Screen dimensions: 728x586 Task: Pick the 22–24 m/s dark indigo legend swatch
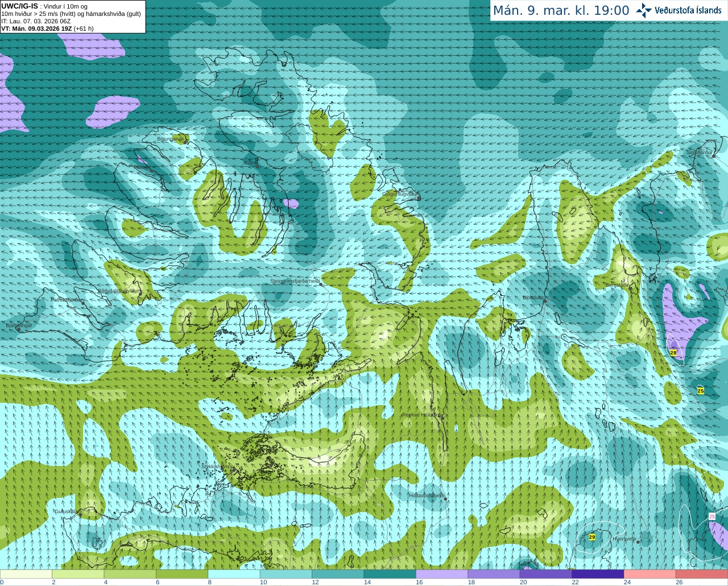coord(598,574)
